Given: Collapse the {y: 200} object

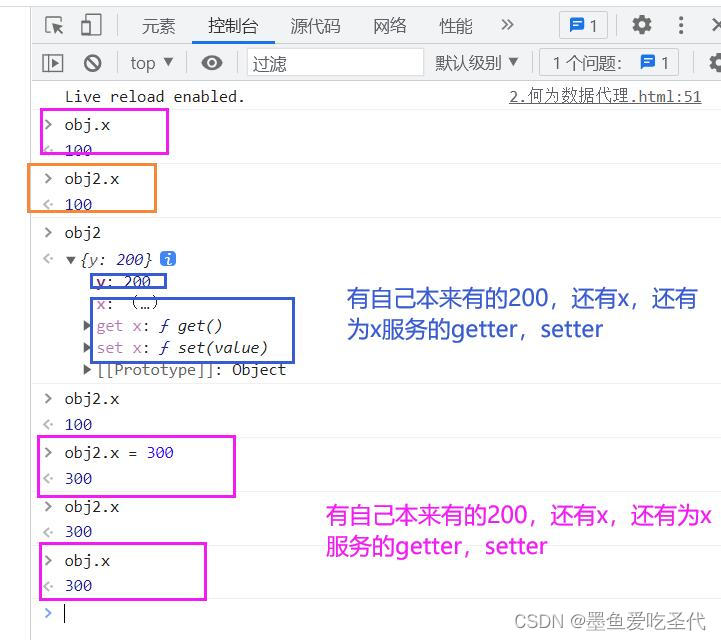Looking at the screenshot, I should coord(70,260).
